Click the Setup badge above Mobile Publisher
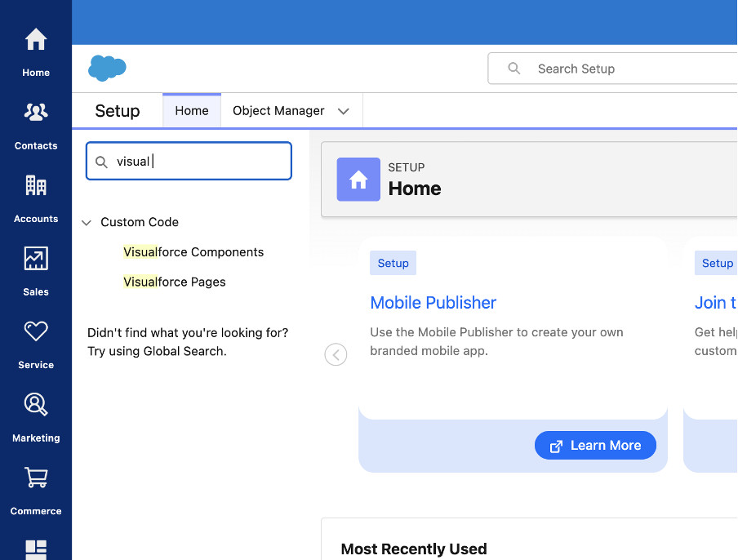The image size is (738, 560). 393,263
